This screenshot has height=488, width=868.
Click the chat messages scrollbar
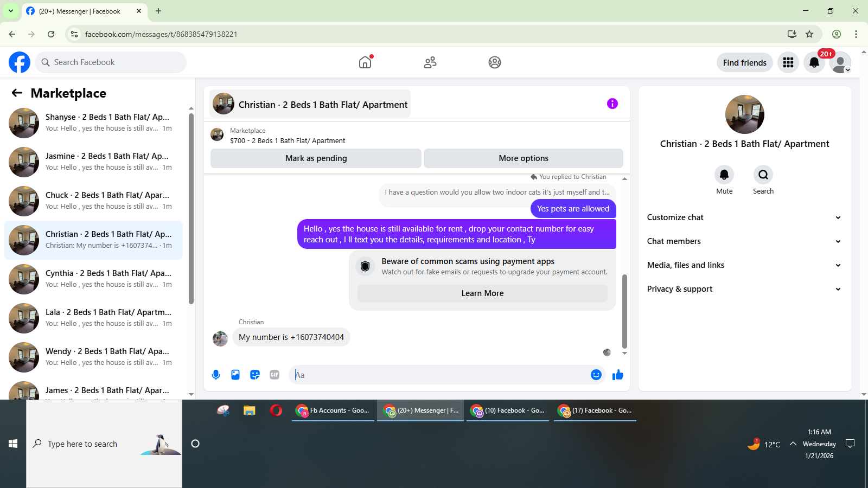(x=624, y=311)
